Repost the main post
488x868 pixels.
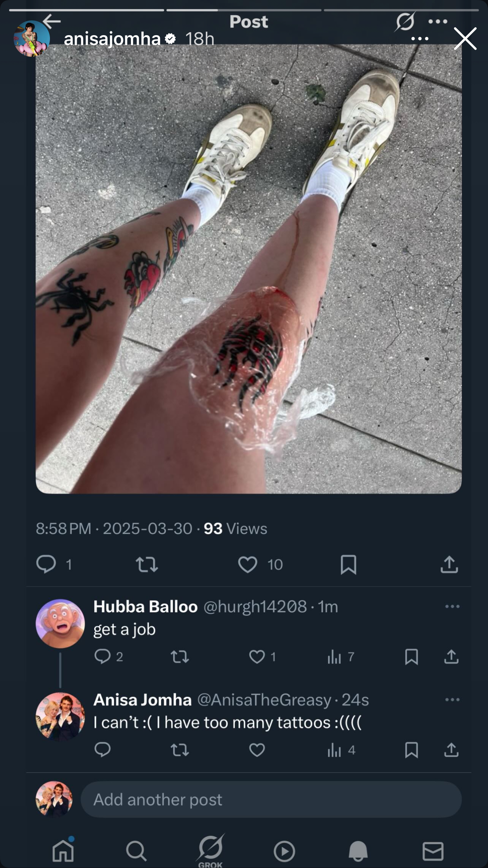click(x=147, y=565)
